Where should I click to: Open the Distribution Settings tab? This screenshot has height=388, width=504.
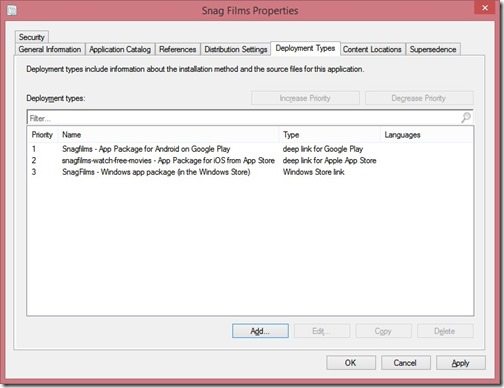point(236,49)
